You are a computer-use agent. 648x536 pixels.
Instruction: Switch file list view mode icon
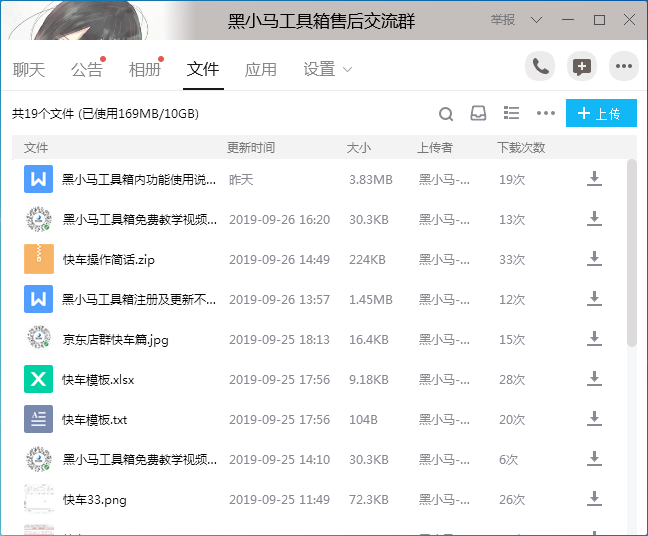click(511, 113)
